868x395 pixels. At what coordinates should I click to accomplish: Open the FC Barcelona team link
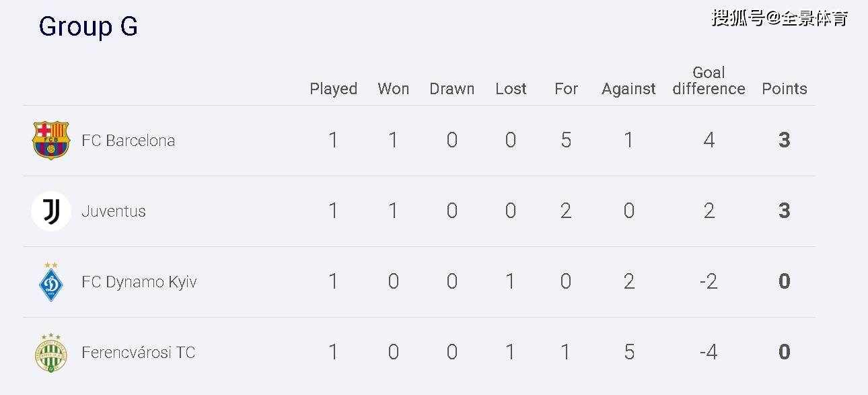click(x=128, y=141)
